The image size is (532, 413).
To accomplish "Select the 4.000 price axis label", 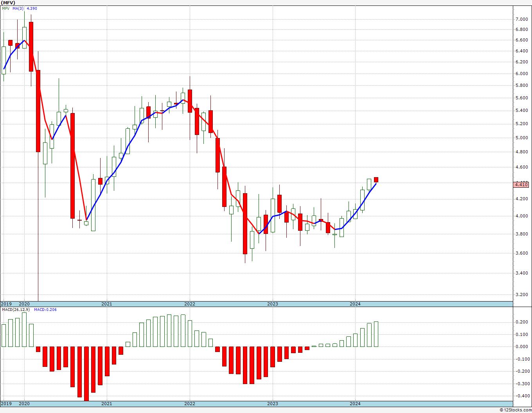I will click(521, 216).
